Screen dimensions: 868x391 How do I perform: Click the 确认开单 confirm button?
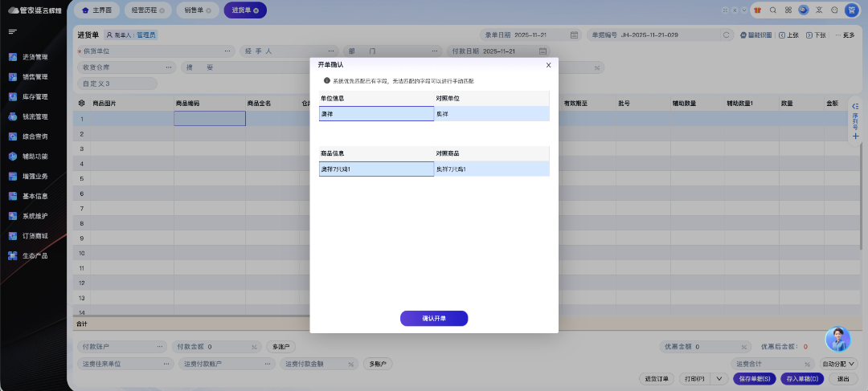click(434, 319)
